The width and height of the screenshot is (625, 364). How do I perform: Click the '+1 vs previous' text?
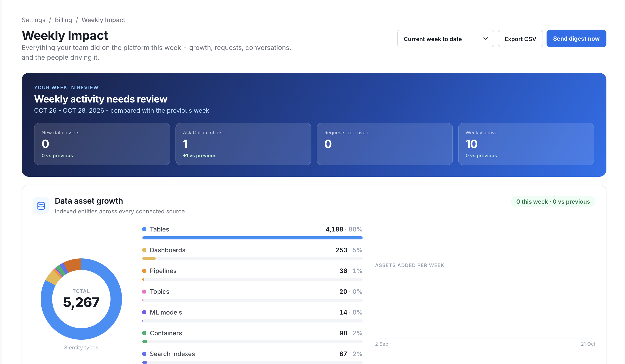200,156
